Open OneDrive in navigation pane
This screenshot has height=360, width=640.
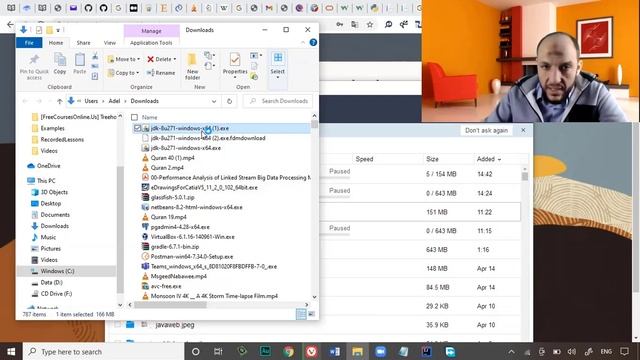[49, 166]
